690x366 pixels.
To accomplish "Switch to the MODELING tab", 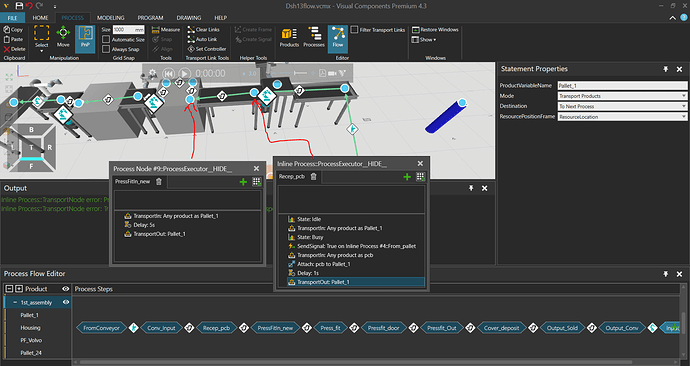I will [110, 18].
